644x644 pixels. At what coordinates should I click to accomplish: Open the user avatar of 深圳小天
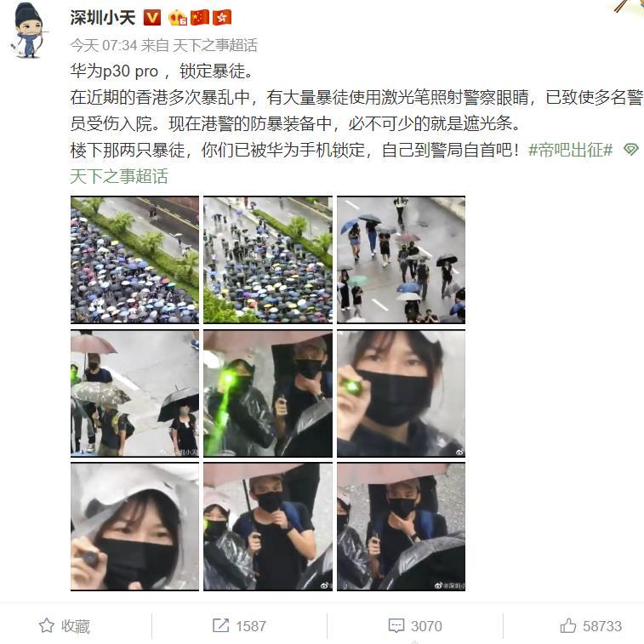[x=28, y=31]
